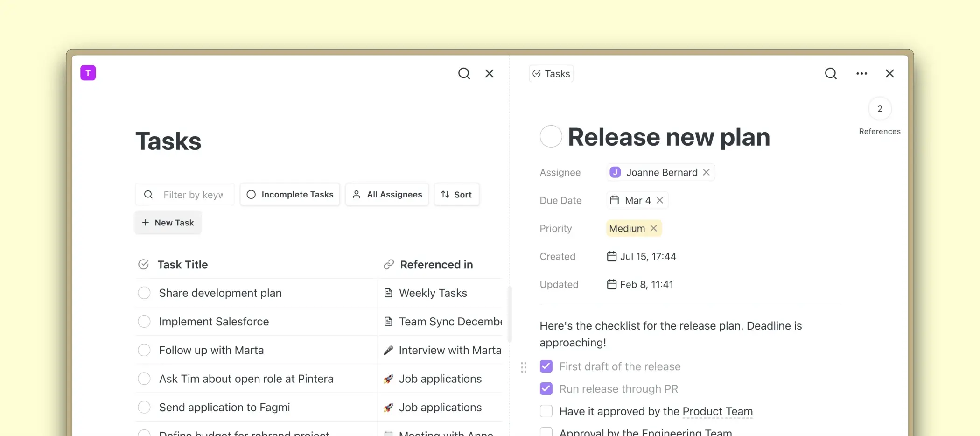980x436 pixels.
Task: Open the All Assignees filter dropdown
Action: pos(387,195)
